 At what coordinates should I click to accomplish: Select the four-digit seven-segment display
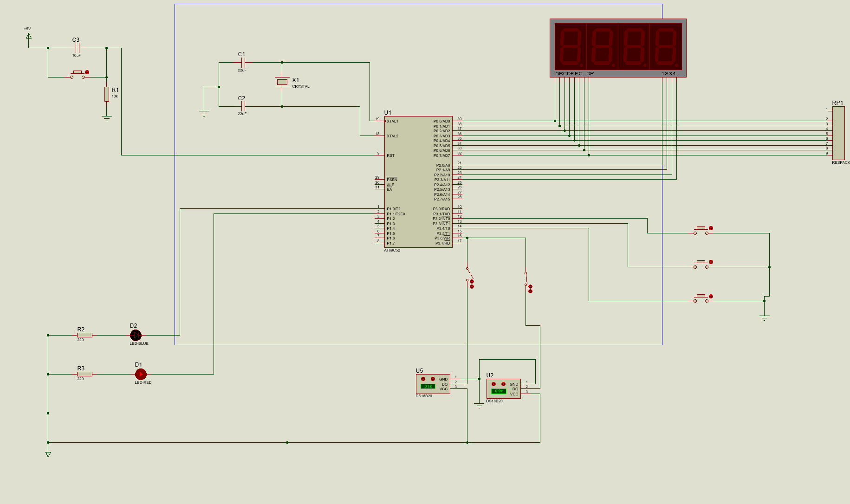(x=618, y=48)
